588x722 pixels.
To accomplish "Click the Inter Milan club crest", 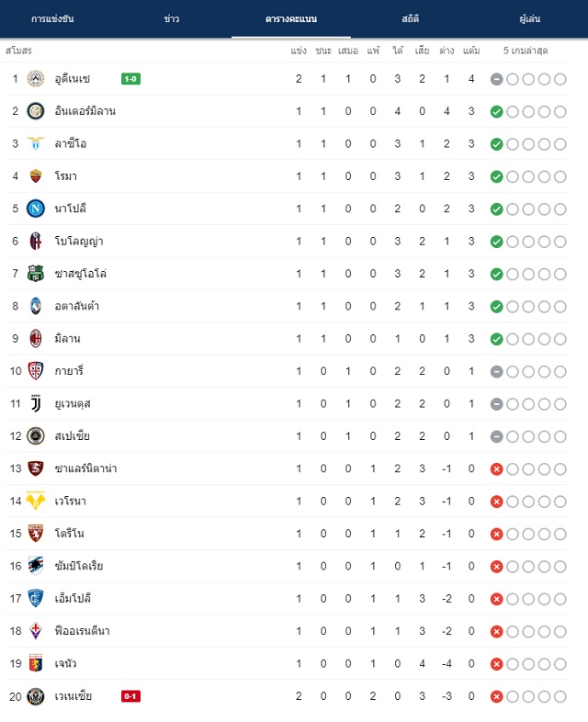I will pos(36,111).
